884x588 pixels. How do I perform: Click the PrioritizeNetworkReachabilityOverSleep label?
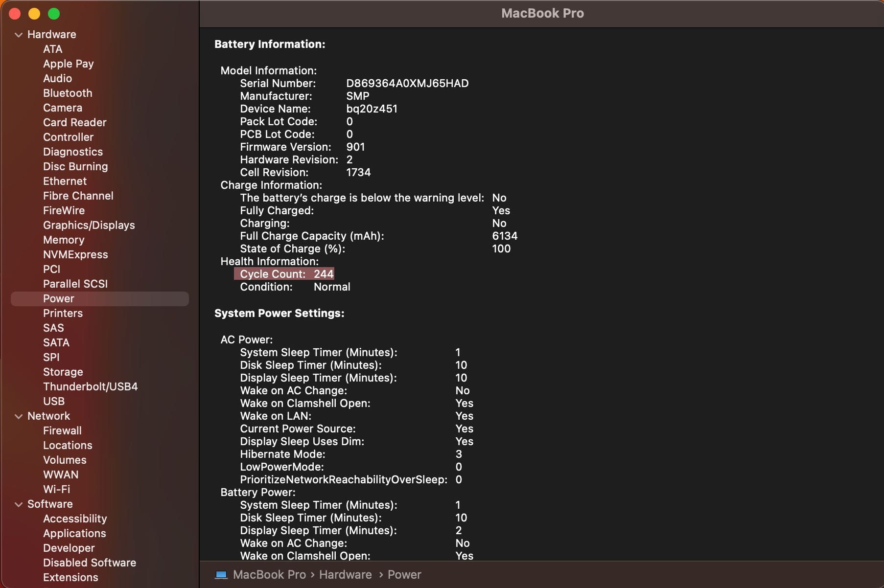[x=344, y=479]
